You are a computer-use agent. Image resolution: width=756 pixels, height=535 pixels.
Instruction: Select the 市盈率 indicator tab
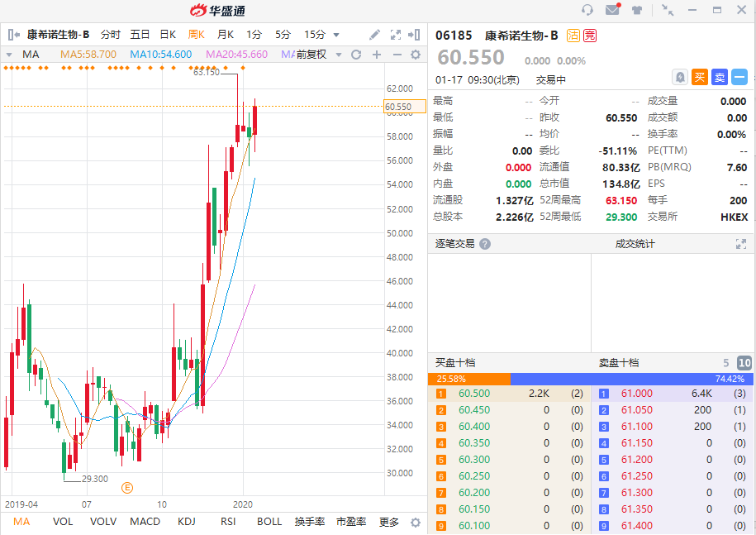pyautogui.click(x=351, y=522)
